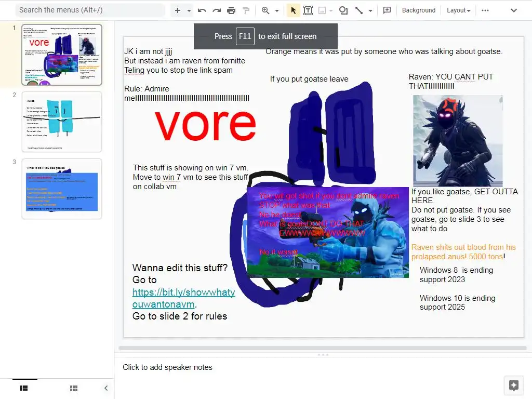Click the dark Raven character image

coord(458,140)
